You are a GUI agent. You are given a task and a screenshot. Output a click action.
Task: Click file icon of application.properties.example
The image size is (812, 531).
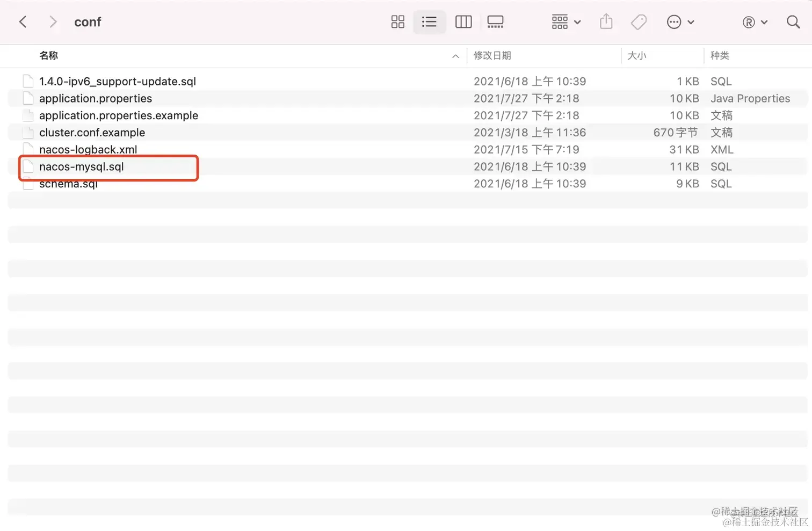click(x=28, y=115)
